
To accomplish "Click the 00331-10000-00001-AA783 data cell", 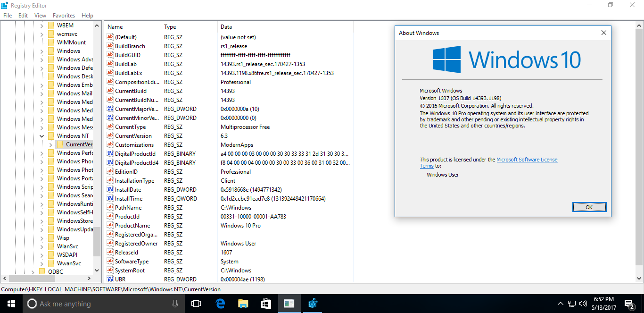I will pyautogui.click(x=253, y=217).
